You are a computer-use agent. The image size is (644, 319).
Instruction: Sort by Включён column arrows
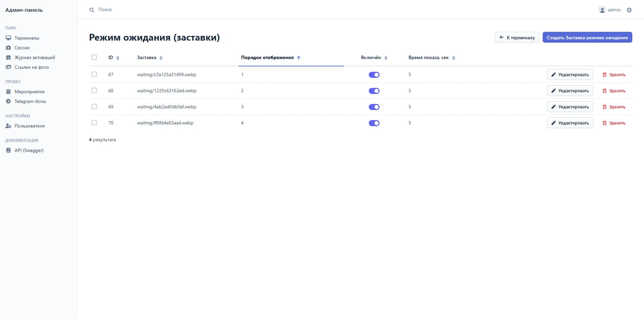point(386,58)
